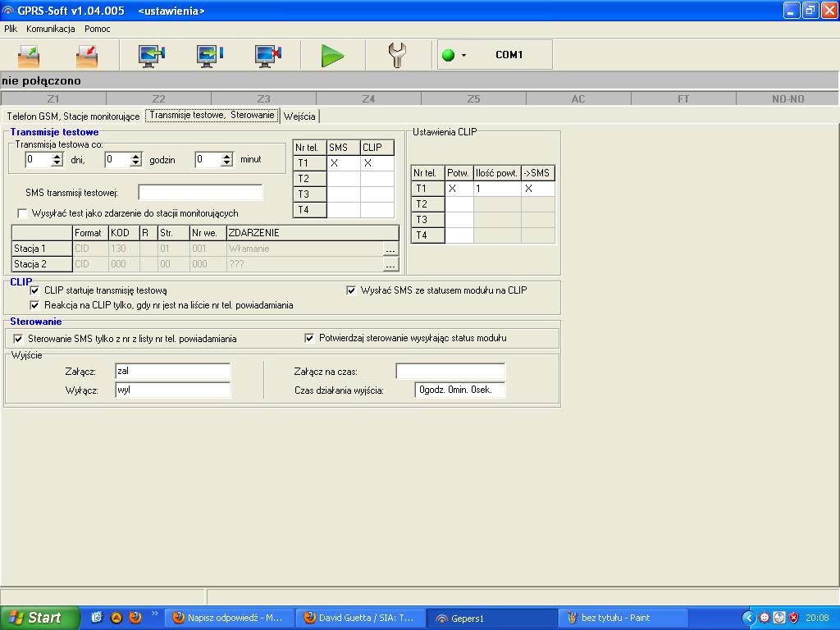Save file icon with red arrow
Screen dimensions: 840x630
tap(87, 56)
